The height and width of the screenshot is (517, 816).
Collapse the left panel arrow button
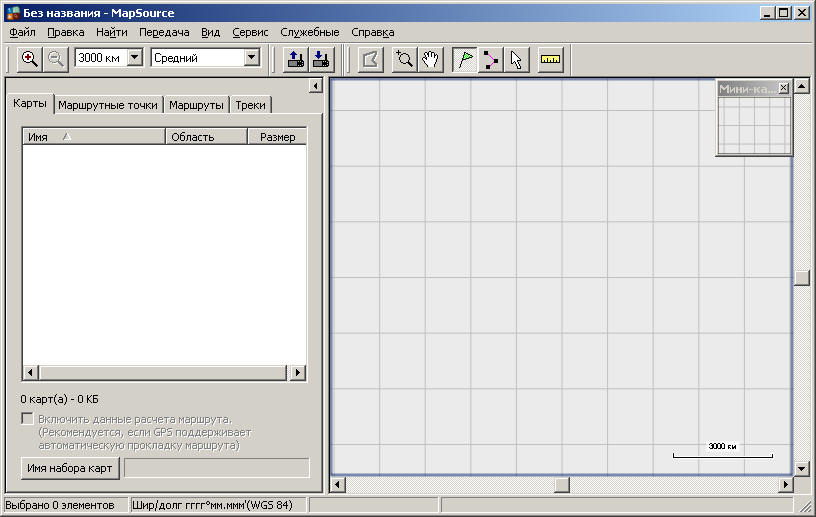pos(315,85)
